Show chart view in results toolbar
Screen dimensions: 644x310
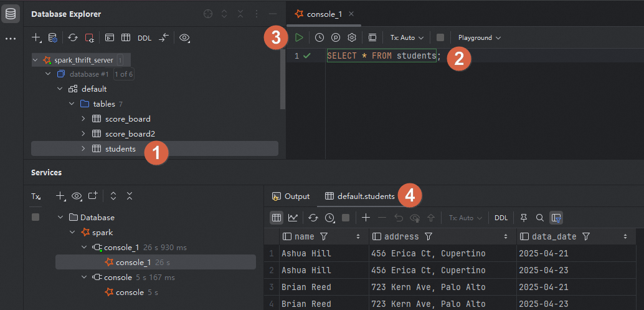coord(293,218)
